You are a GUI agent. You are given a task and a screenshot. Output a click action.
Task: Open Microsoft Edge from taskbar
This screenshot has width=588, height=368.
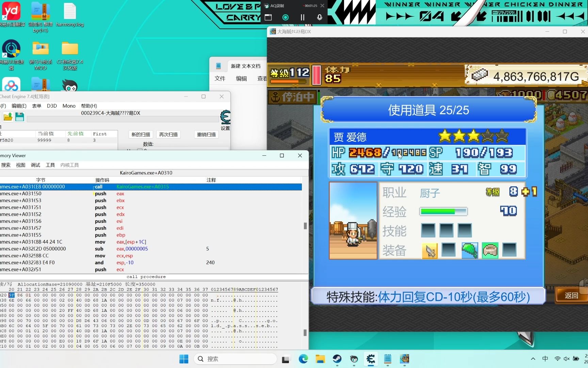(x=303, y=359)
